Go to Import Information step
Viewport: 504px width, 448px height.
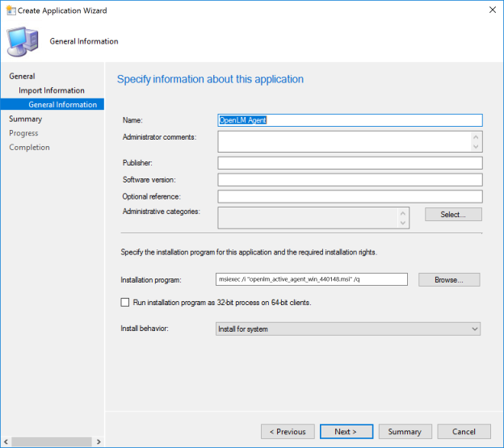pyautogui.click(x=52, y=90)
